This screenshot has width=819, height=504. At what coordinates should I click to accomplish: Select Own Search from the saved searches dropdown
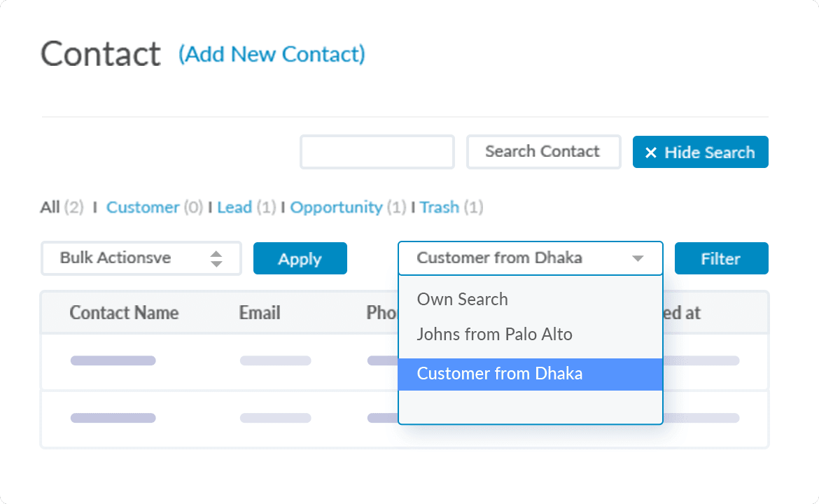[x=462, y=299]
